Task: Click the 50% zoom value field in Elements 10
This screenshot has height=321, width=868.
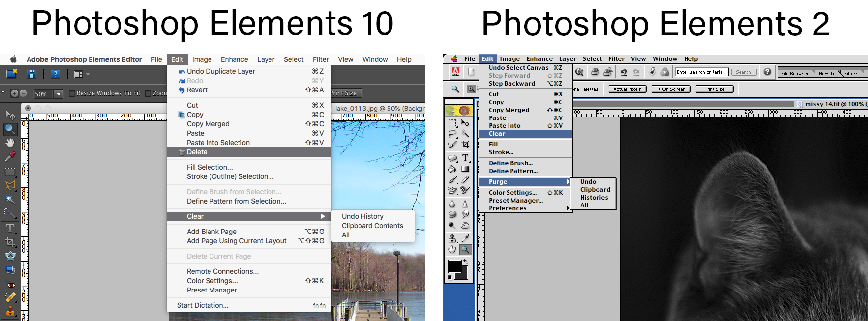Action: pos(43,94)
